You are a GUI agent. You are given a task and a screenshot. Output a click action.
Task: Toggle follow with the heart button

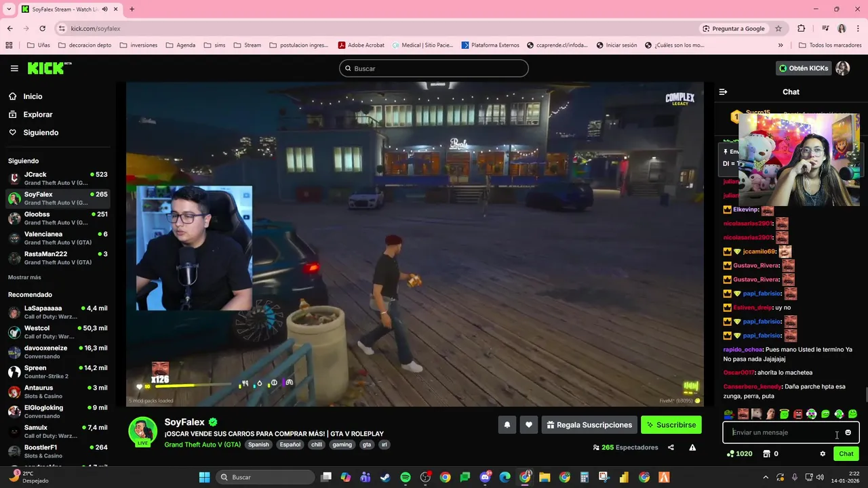(529, 425)
